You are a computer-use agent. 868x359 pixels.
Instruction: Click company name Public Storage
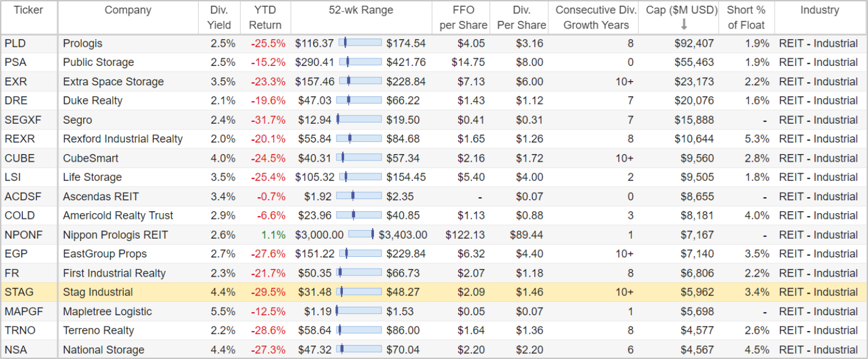click(98, 62)
